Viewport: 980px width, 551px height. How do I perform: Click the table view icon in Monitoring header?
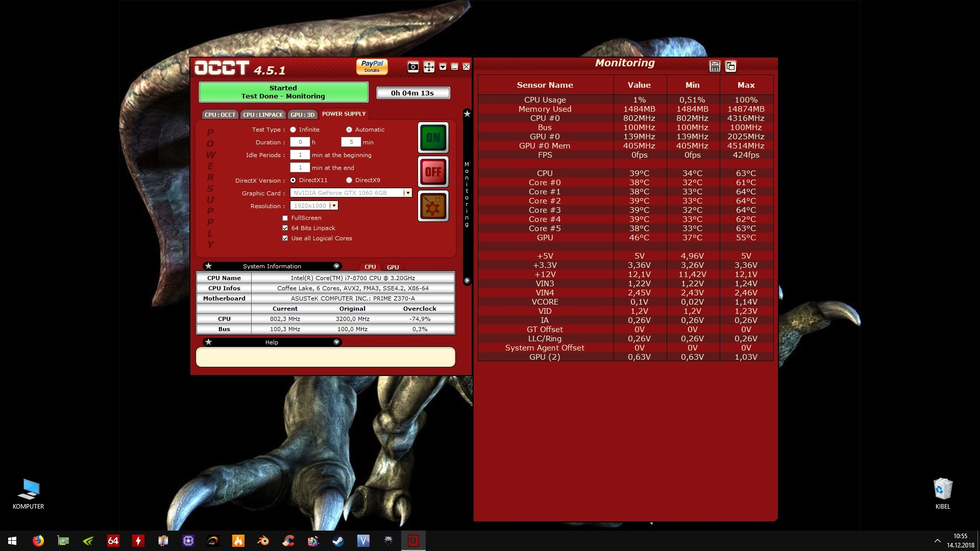715,66
